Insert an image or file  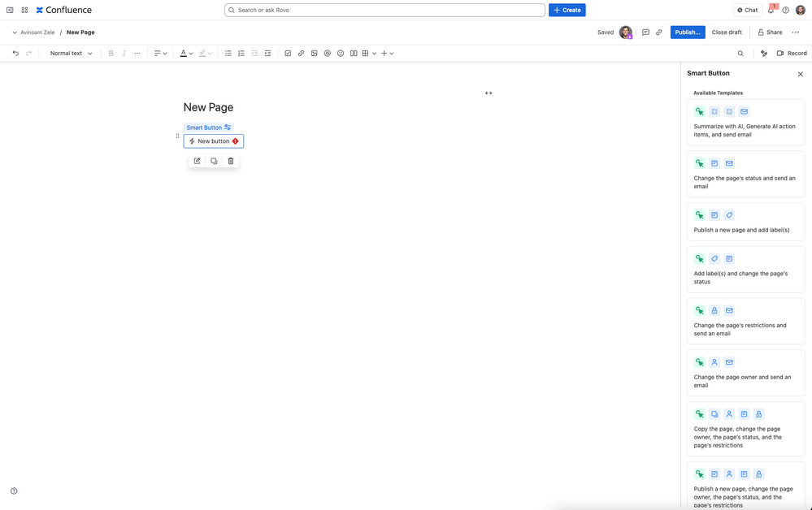pos(315,54)
